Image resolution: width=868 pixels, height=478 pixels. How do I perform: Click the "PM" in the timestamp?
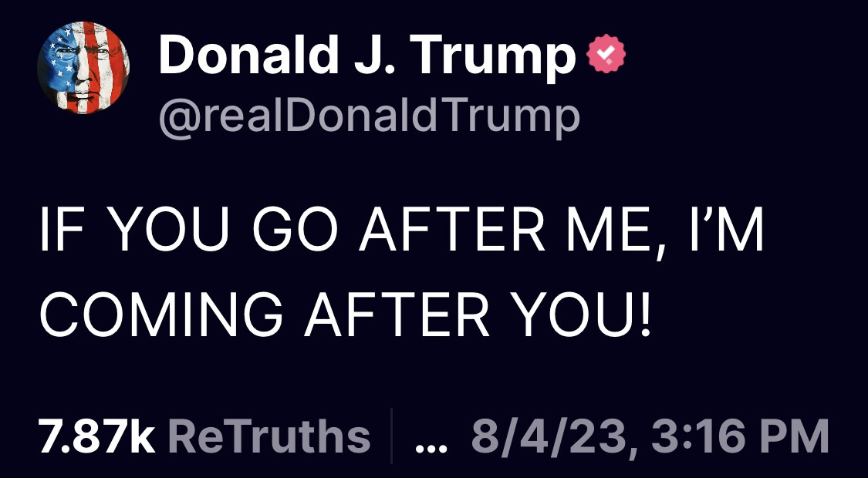tap(802, 437)
